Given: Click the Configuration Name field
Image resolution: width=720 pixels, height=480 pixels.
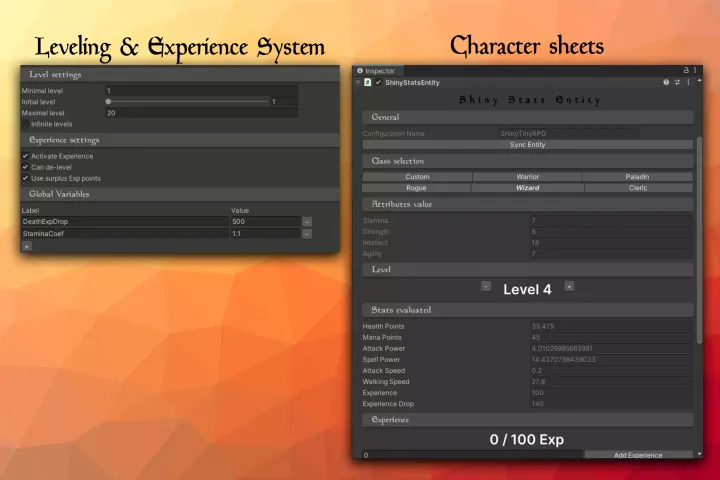Looking at the screenshot, I should (569, 134).
